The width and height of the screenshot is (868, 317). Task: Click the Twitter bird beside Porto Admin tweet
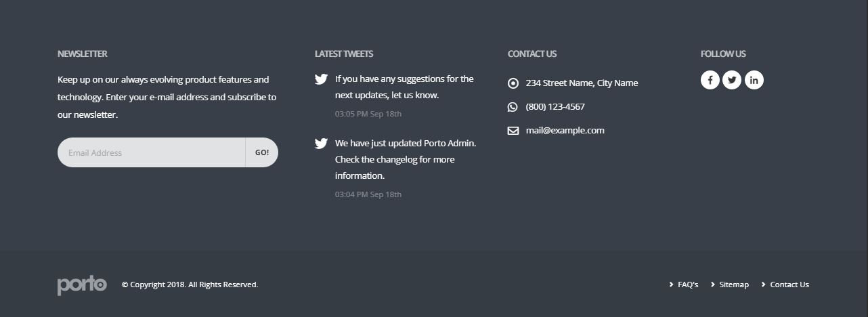click(x=321, y=144)
